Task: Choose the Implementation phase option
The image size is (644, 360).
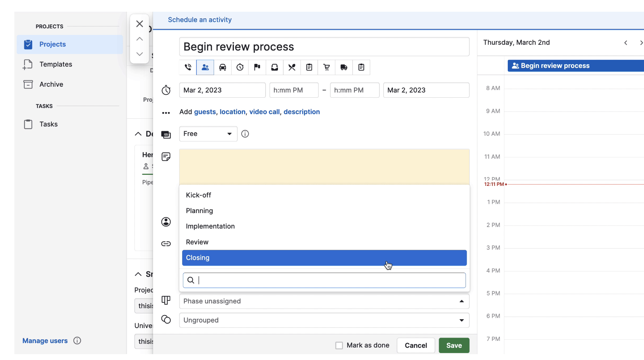Action: coord(210,227)
